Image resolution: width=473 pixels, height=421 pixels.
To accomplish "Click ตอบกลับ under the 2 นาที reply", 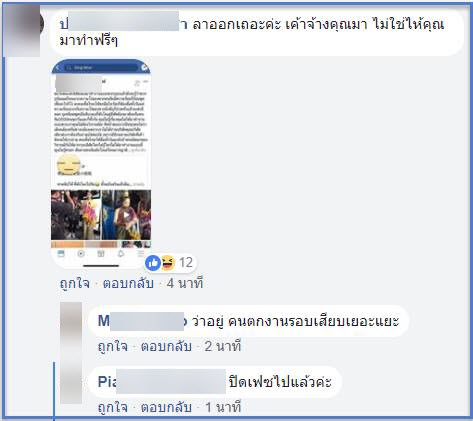I will point(166,346).
